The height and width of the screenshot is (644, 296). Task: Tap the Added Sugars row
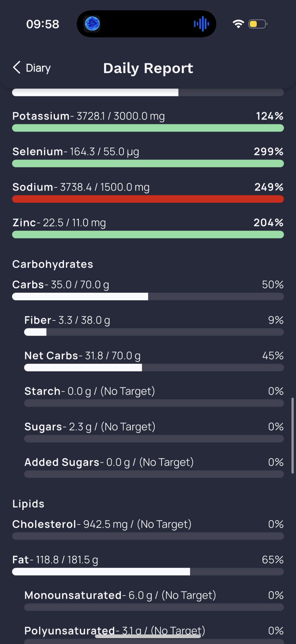(154, 467)
